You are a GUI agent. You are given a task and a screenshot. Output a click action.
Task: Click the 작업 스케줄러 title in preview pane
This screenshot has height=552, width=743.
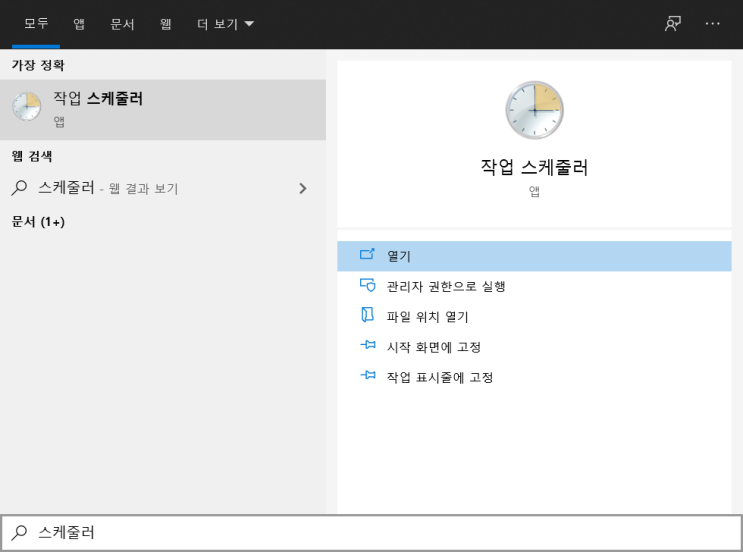[x=534, y=167]
